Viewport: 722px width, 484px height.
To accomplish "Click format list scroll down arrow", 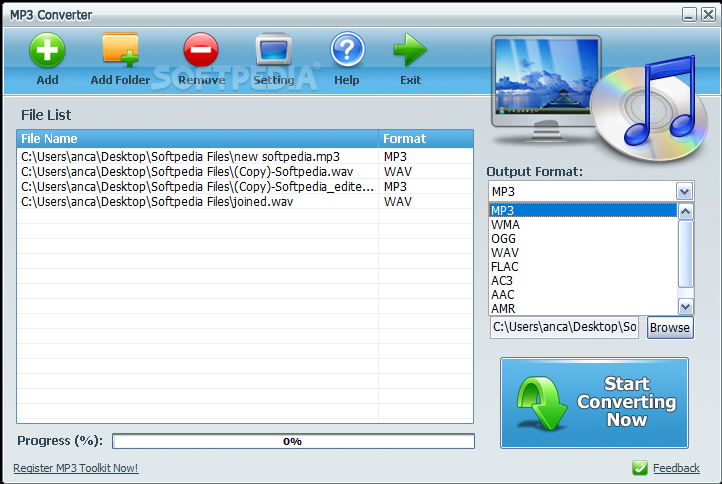I will click(x=686, y=306).
